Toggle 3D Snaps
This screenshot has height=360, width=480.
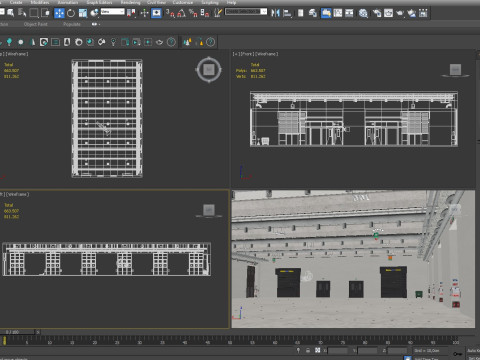coord(170,13)
